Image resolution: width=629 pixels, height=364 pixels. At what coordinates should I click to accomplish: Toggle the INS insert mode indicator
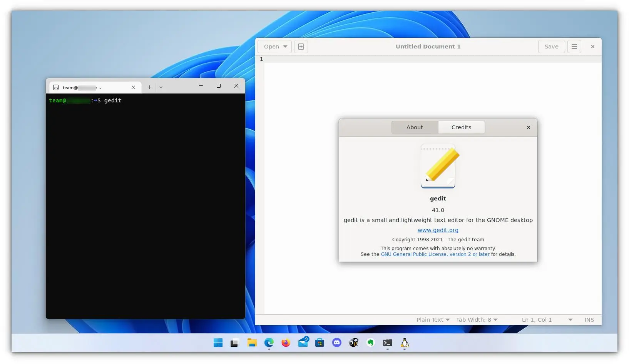tap(589, 320)
